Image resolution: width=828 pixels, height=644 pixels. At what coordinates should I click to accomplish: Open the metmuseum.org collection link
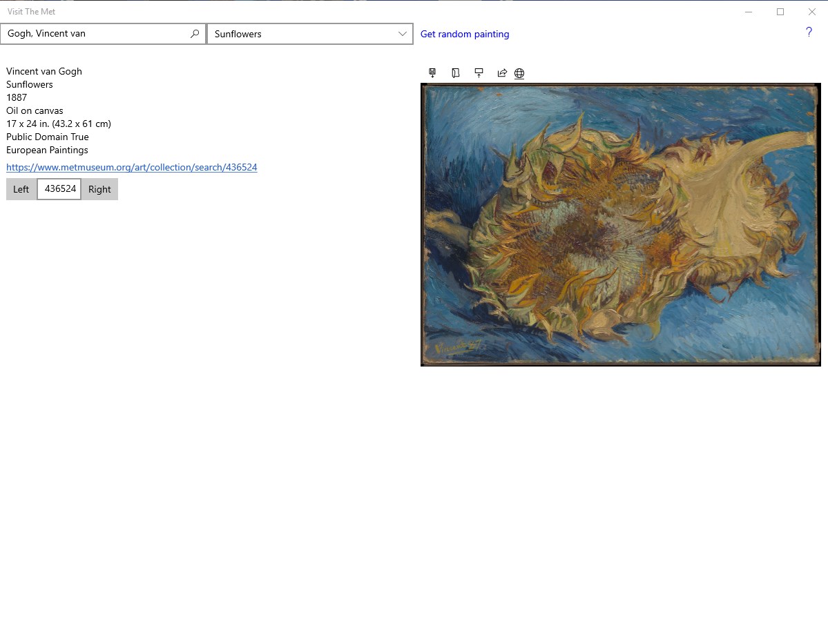[x=131, y=167]
